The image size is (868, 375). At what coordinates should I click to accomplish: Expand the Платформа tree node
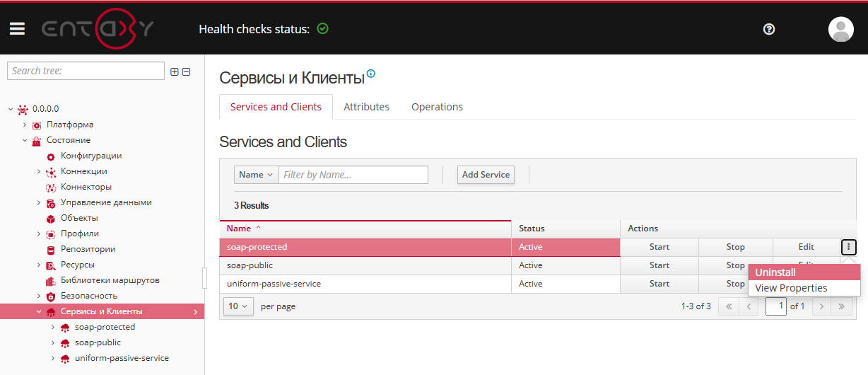25,125
